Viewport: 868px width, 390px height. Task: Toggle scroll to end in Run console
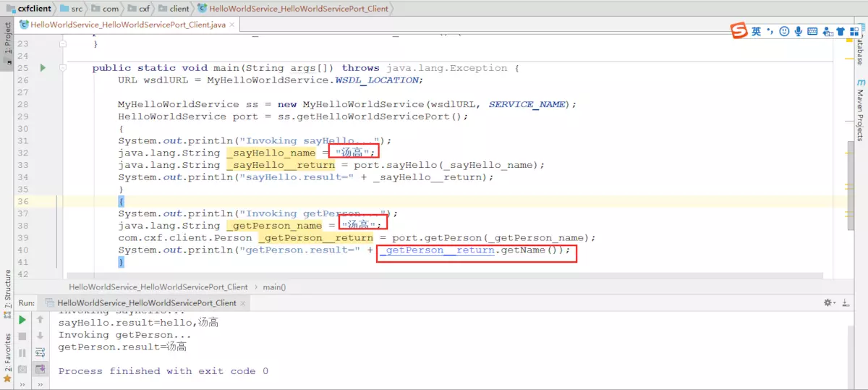pos(41,369)
